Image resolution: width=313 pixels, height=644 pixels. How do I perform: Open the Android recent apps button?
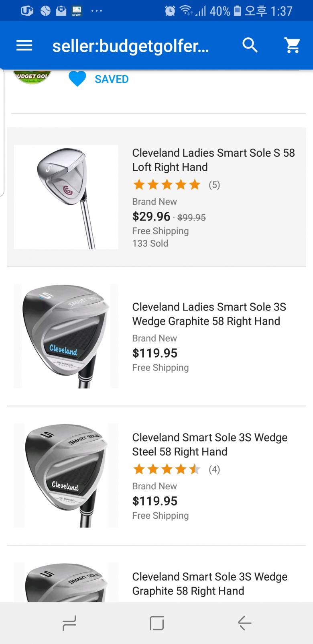click(x=69, y=623)
